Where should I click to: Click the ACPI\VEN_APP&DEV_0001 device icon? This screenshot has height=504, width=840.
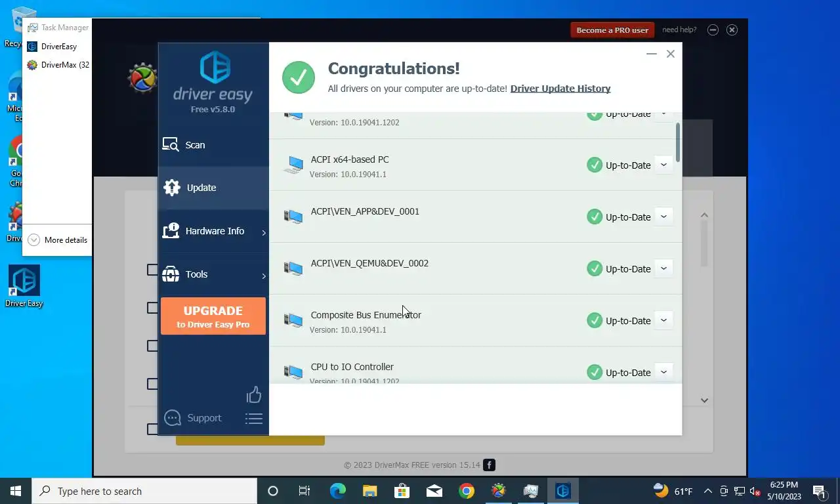tap(293, 217)
